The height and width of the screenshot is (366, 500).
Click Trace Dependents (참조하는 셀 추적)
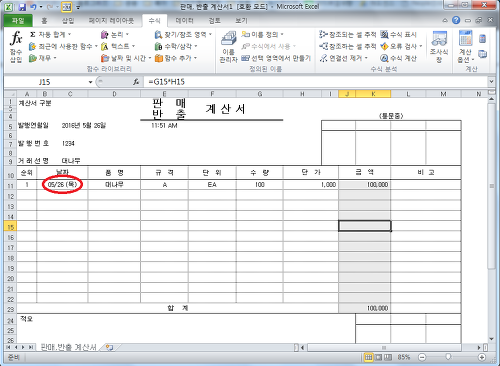pos(347,46)
